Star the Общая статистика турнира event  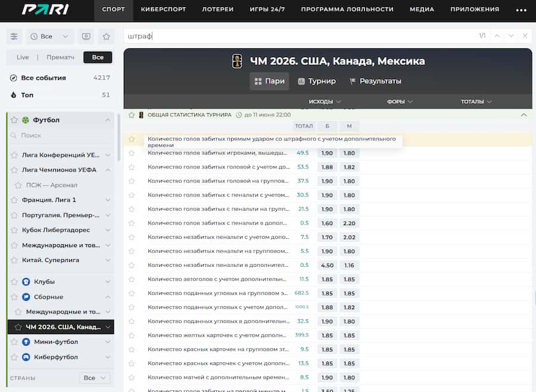(132, 115)
